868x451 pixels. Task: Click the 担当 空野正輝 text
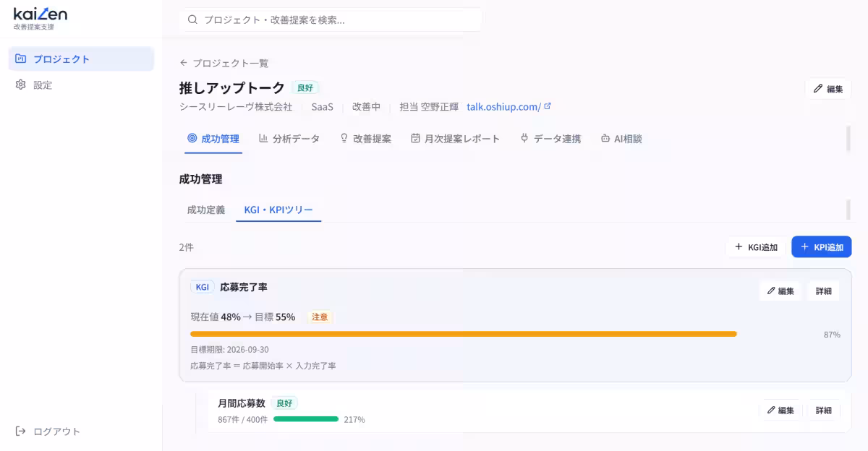click(x=429, y=107)
